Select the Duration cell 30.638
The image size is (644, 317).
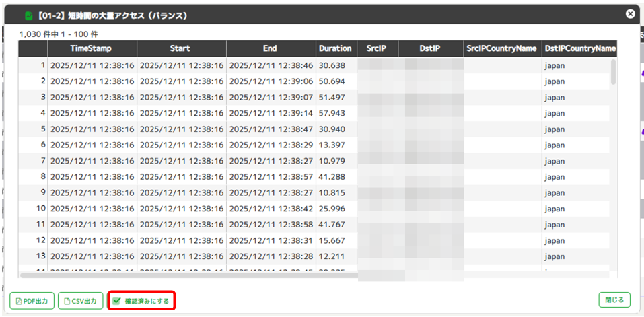point(336,65)
